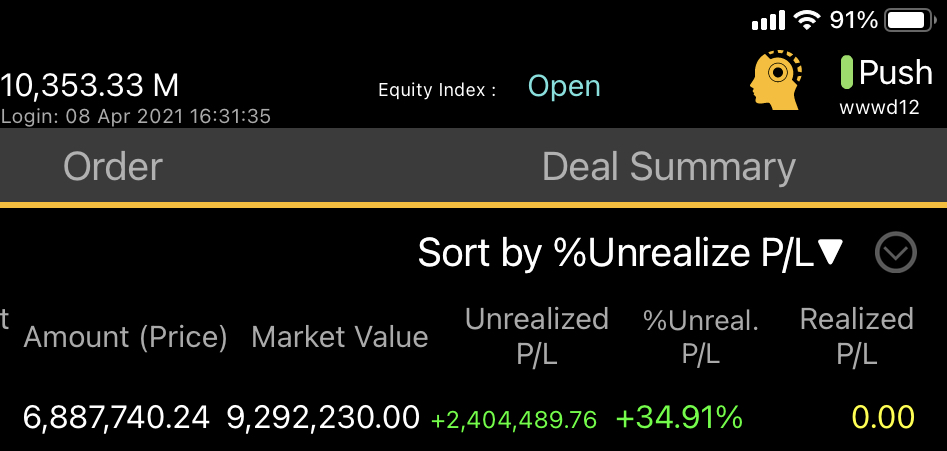Select the +34.91% unrealized percent value

point(679,417)
